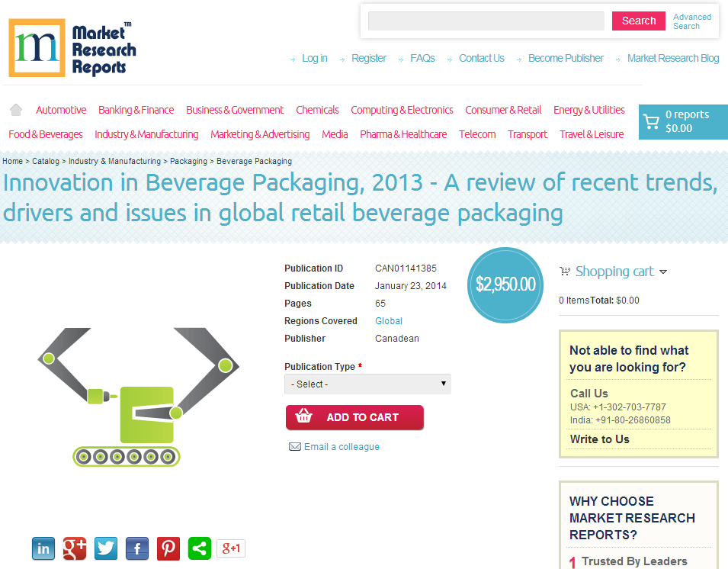Click in the search text field

pos(486,21)
